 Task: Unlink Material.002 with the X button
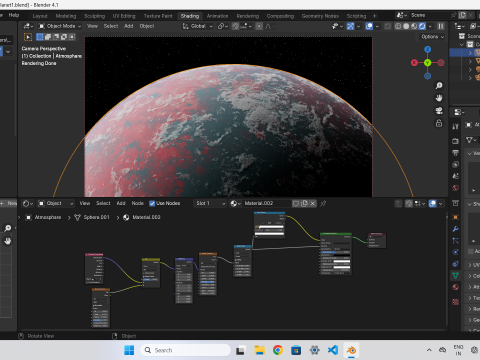point(312,203)
